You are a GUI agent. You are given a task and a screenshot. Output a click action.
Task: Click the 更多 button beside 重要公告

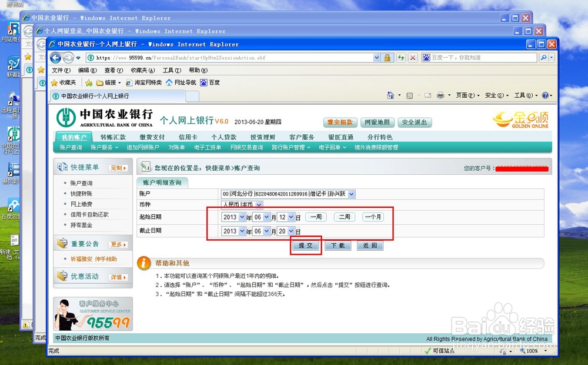[118, 244]
